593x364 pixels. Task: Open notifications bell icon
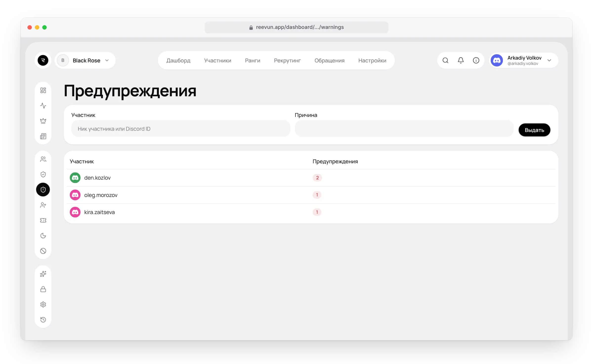pyautogui.click(x=461, y=60)
